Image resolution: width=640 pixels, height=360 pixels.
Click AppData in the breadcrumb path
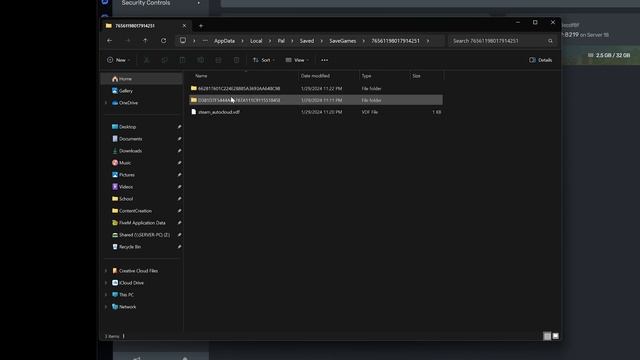[224, 41]
